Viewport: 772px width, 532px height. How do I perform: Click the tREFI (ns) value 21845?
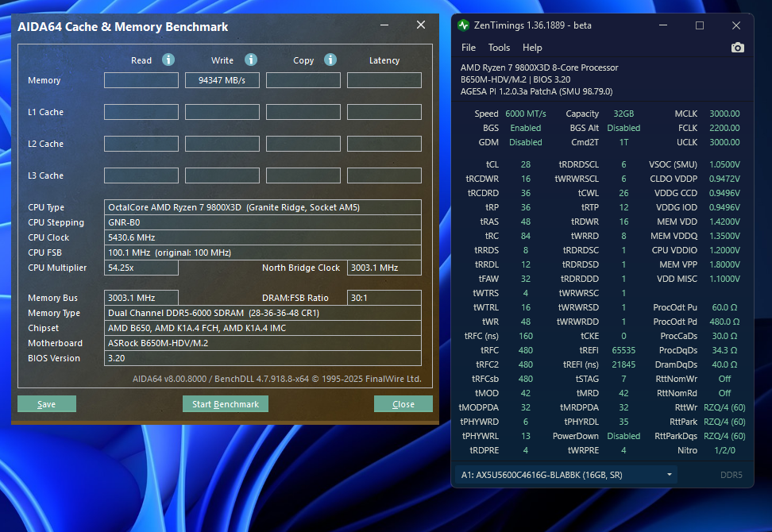(623, 364)
